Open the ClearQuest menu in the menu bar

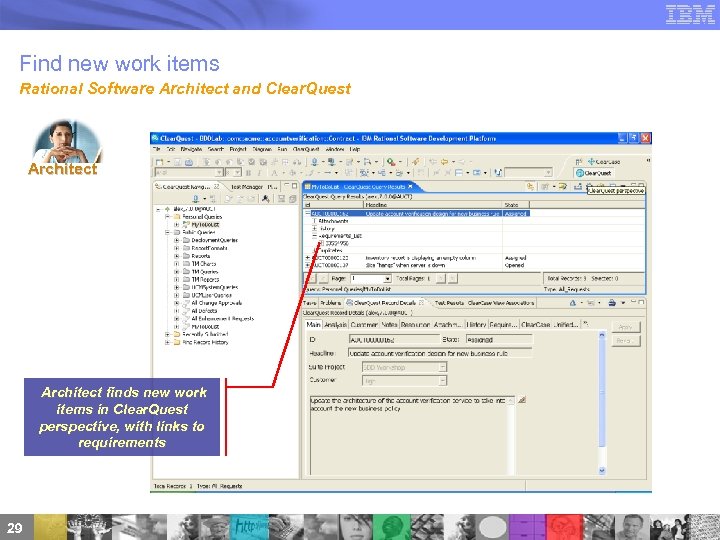pyautogui.click(x=306, y=149)
